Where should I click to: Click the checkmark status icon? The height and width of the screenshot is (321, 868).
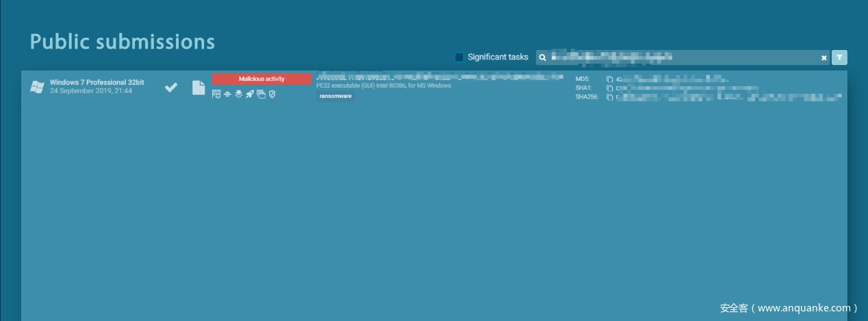[171, 87]
